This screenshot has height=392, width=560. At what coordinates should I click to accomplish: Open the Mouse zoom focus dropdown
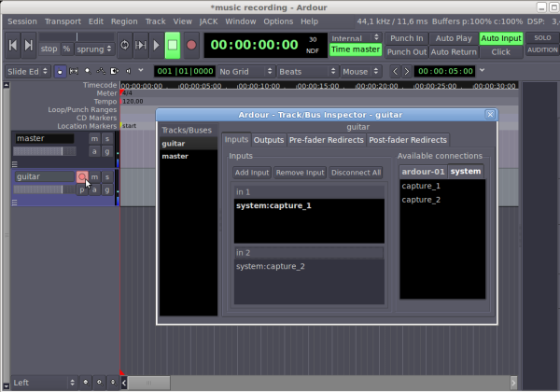tap(361, 72)
